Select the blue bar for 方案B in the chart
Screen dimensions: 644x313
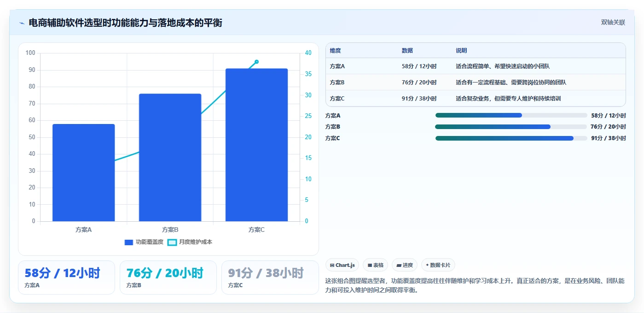click(170, 157)
